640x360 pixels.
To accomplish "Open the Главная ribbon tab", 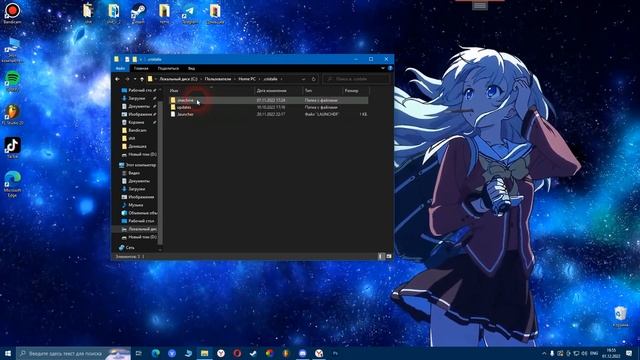I will pyautogui.click(x=141, y=68).
